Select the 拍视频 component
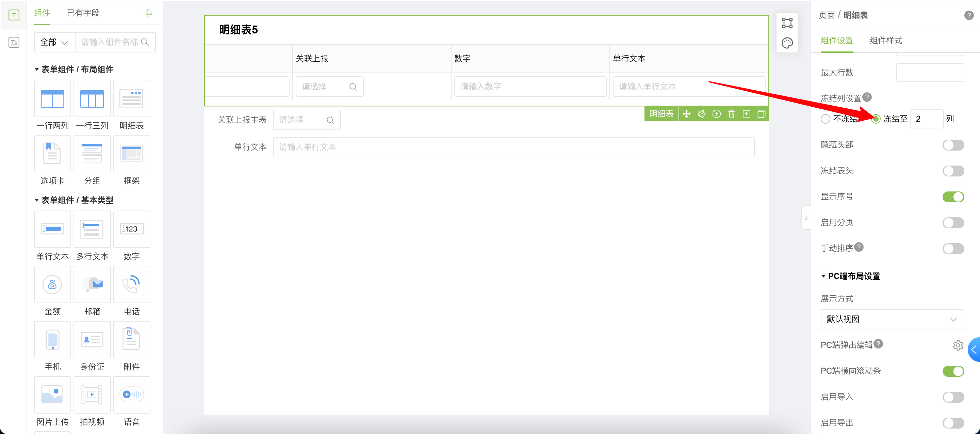Image resolution: width=980 pixels, height=434 pixels. (x=92, y=395)
